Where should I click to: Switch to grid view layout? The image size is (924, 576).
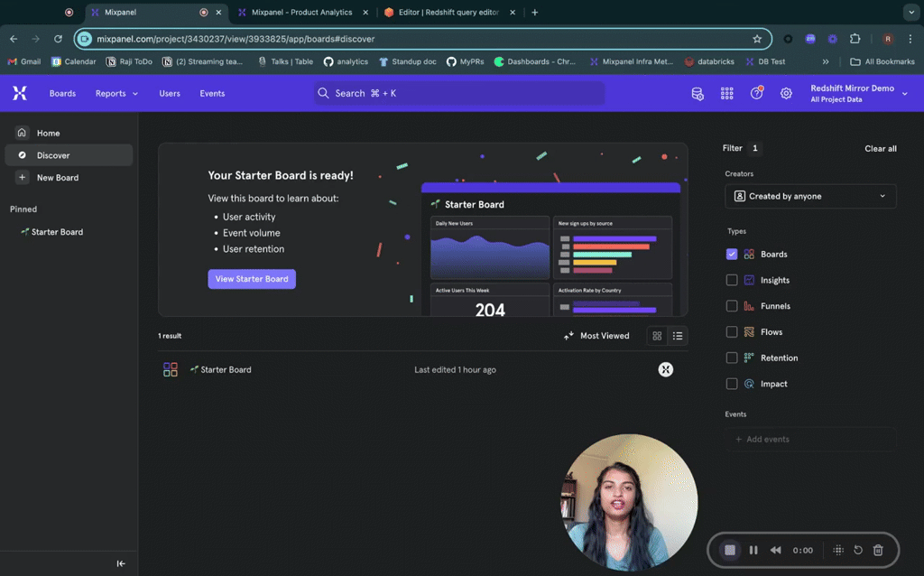pos(657,336)
